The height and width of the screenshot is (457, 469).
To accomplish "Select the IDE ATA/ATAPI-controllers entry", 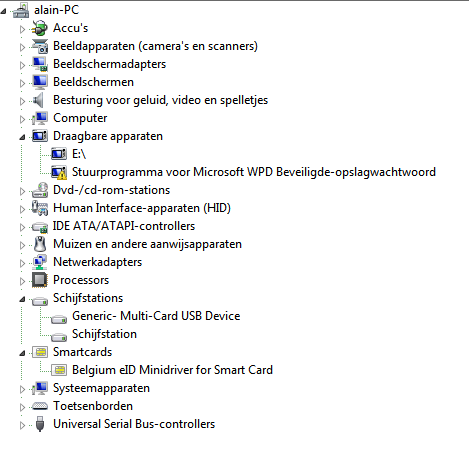I will click(124, 226).
